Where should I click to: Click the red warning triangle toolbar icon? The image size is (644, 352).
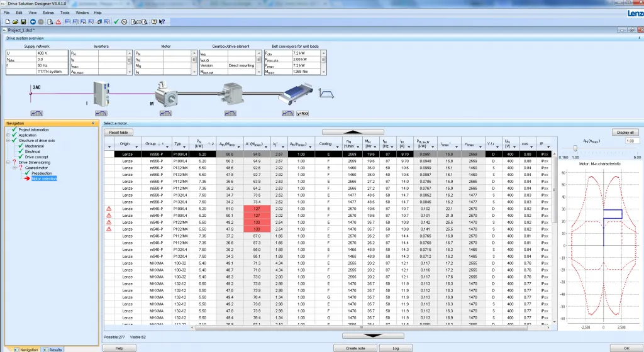58,21
